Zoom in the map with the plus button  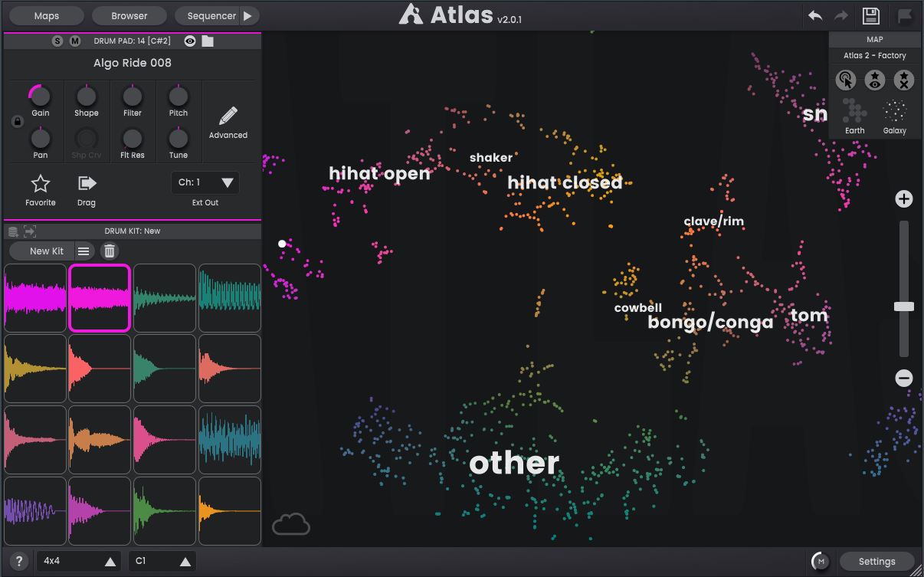point(904,199)
